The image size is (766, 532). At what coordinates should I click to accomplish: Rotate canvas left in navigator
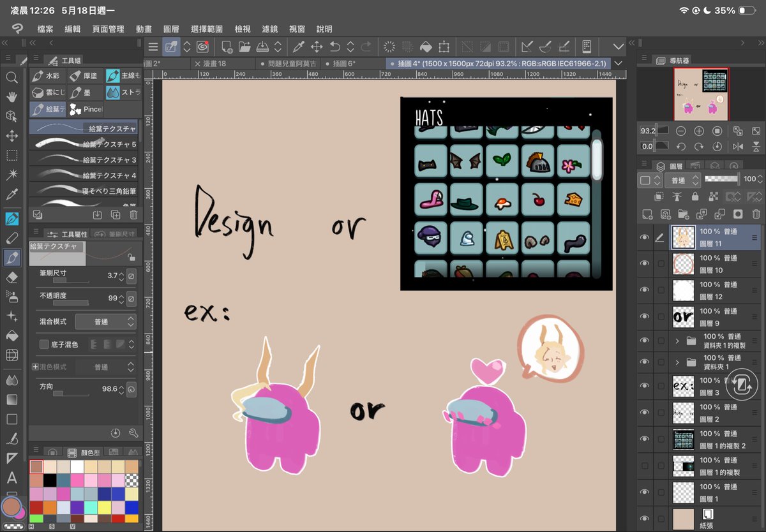coord(681,147)
